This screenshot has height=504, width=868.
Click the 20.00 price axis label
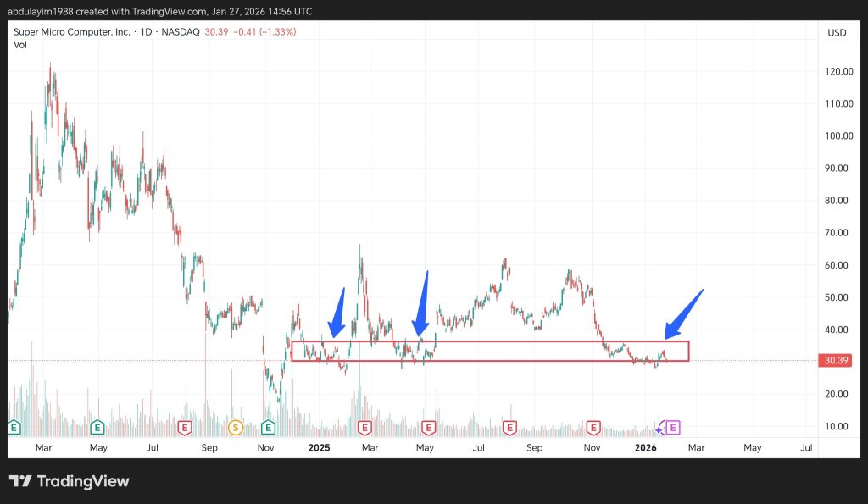(x=836, y=394)
